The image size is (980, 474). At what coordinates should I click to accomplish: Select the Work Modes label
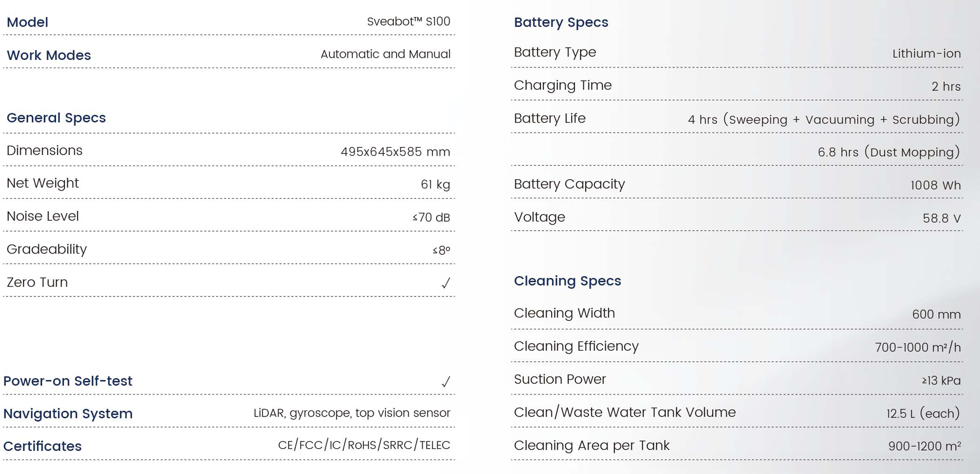click(49, 55)
